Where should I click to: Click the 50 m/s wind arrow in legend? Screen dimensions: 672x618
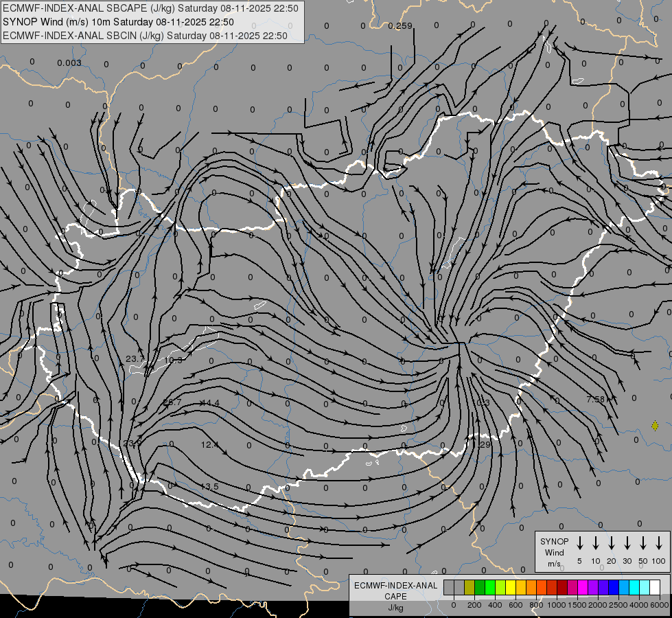pyautogui.click(x=643, y=543)
